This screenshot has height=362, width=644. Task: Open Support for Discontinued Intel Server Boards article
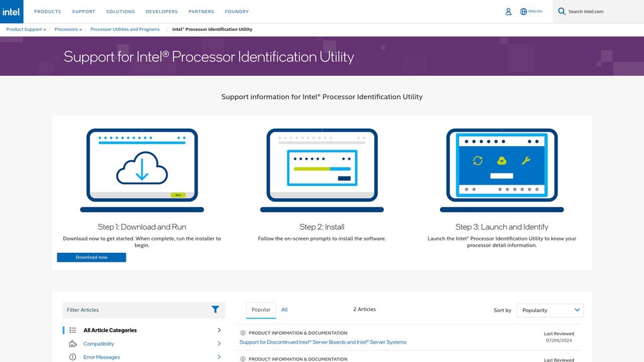click(x=323, y=342)
